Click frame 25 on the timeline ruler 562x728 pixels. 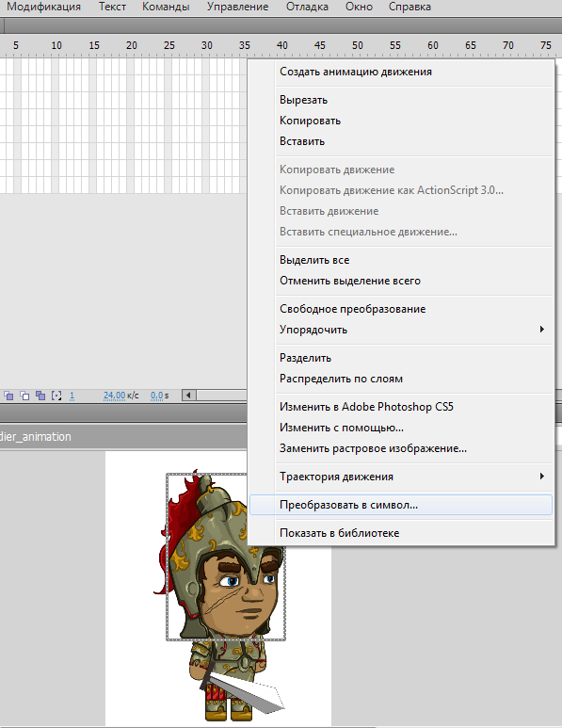tap(169, 45)
